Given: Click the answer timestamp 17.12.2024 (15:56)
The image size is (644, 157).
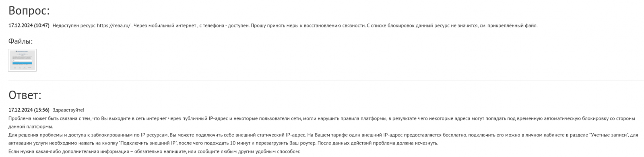Looking at the screenshot, I should coord(29,110).
